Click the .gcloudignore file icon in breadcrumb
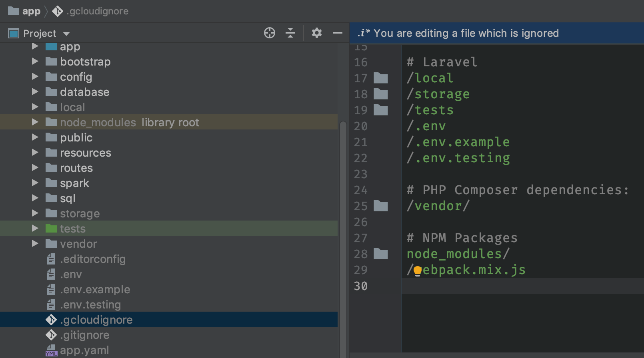 click(58, 11)
